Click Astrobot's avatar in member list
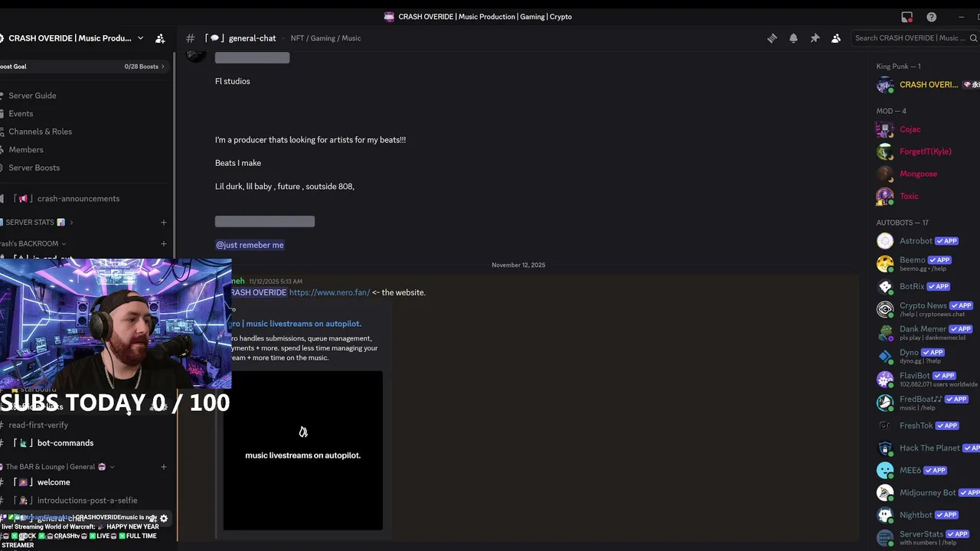980x551 pixels. pyautogui.click(x=885, y=241)
